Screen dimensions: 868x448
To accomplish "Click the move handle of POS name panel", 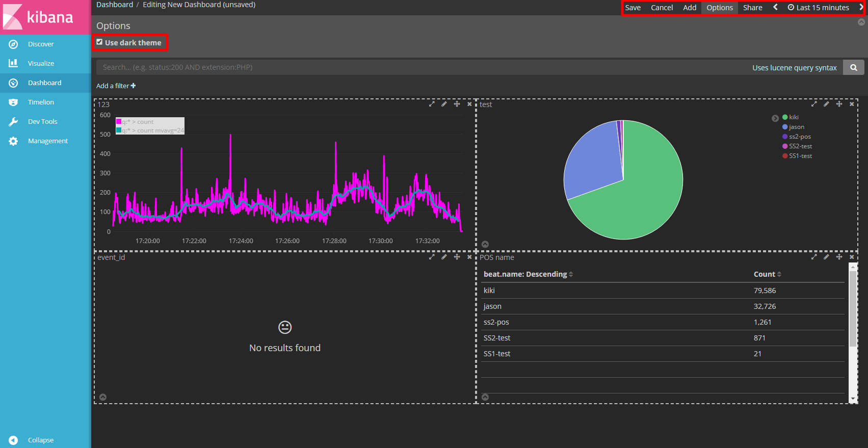I will pos(839,257).
